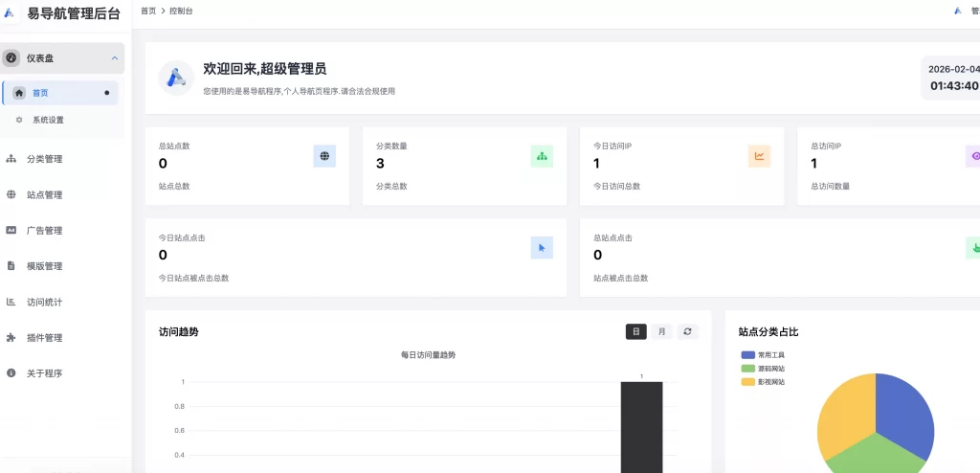The image size is (980, 473).
Task: Click the cursor icon in 今日站点点击 card
Action: [x=542, y=248]
